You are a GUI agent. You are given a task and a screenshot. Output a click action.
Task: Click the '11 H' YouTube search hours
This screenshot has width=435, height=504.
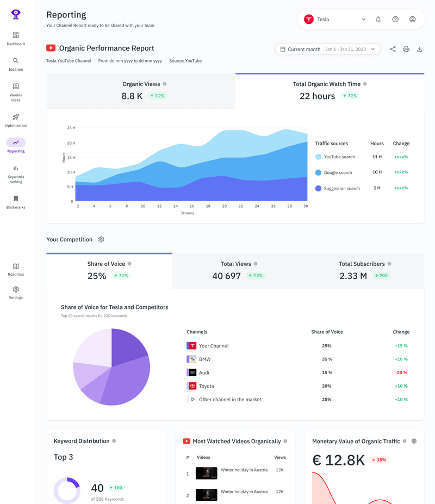point(377,157)
